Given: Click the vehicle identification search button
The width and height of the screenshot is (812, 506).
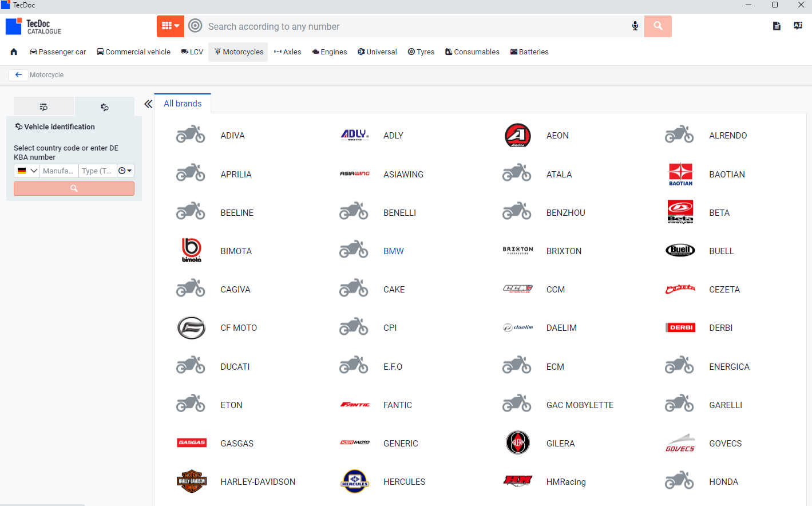Looking at the screenshot, I should click(74, 188).
